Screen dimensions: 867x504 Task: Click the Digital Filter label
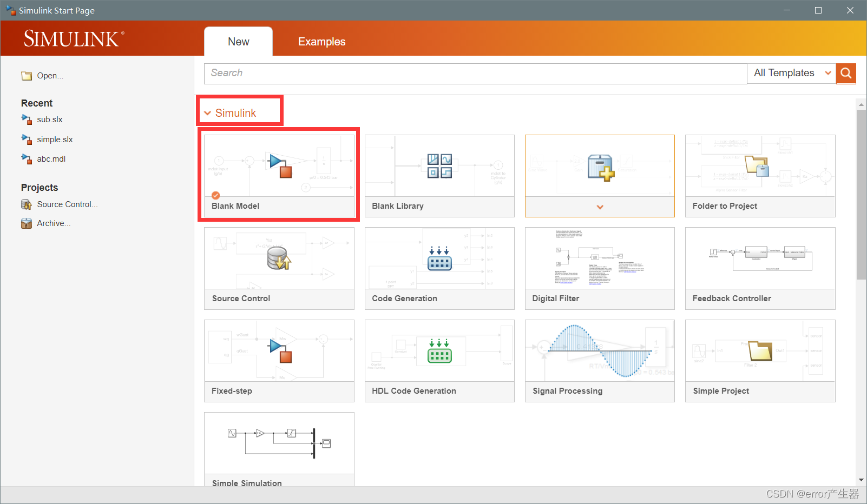coord(556,299)
